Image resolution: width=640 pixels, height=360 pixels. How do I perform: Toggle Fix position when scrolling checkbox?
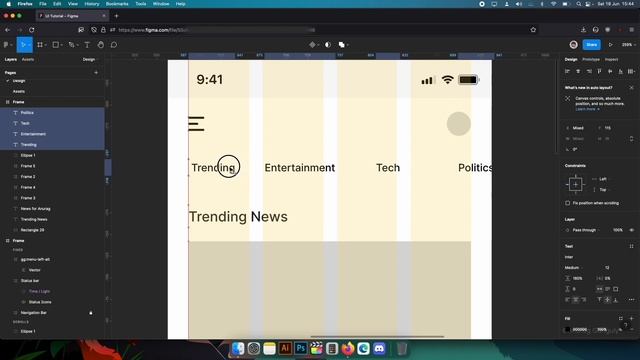pos(568,203)
